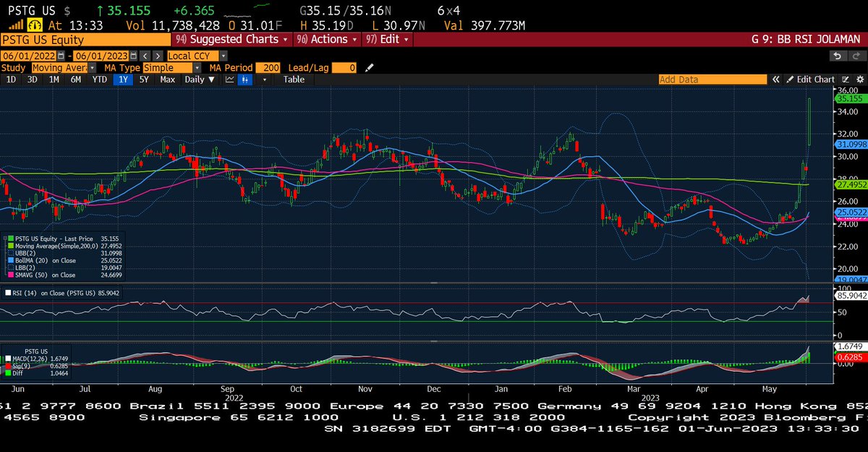
Task: Click the Edit Chart button
Action: [810, 80]
